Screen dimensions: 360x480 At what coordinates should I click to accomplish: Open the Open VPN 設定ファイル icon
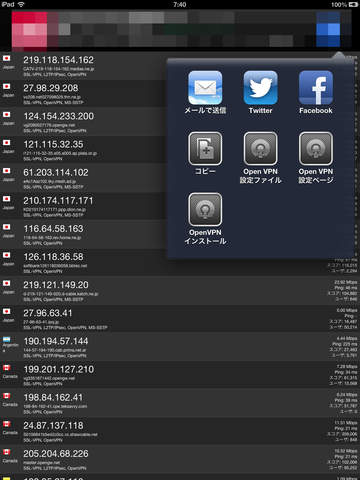[260, 149]
